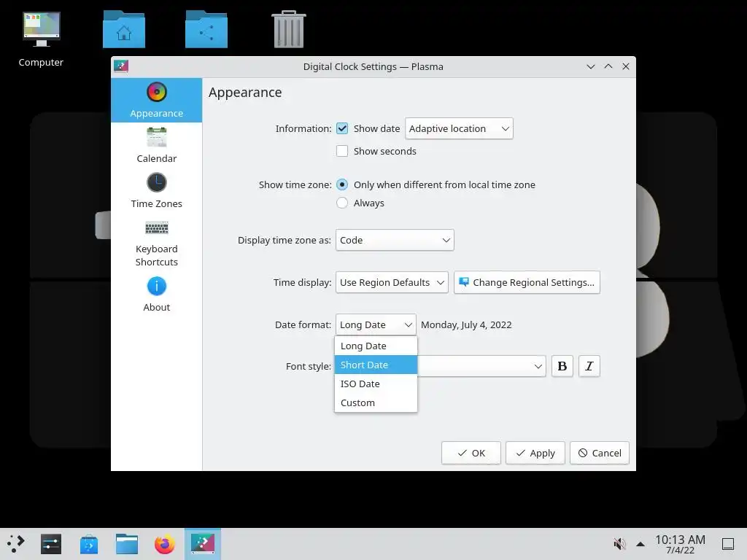This screenshot has height=560, width=747.
Task: Open the Time Zones settings page
Action: coord(156,190)
